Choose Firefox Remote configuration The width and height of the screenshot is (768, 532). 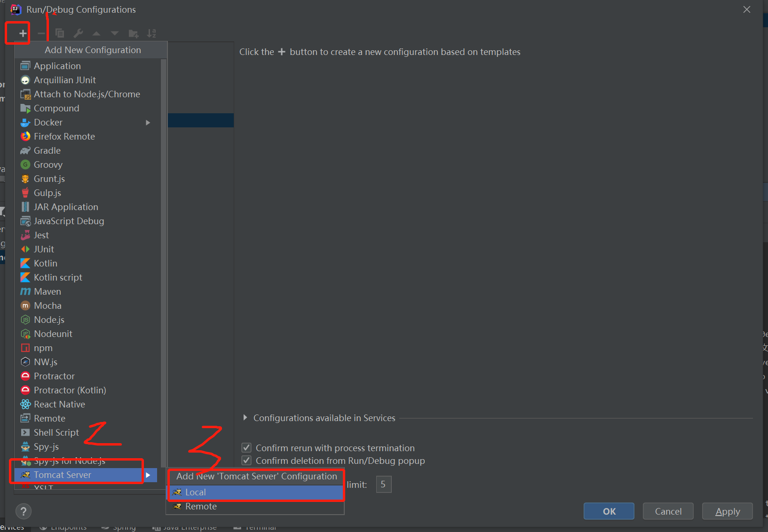[x=87, y=136]
